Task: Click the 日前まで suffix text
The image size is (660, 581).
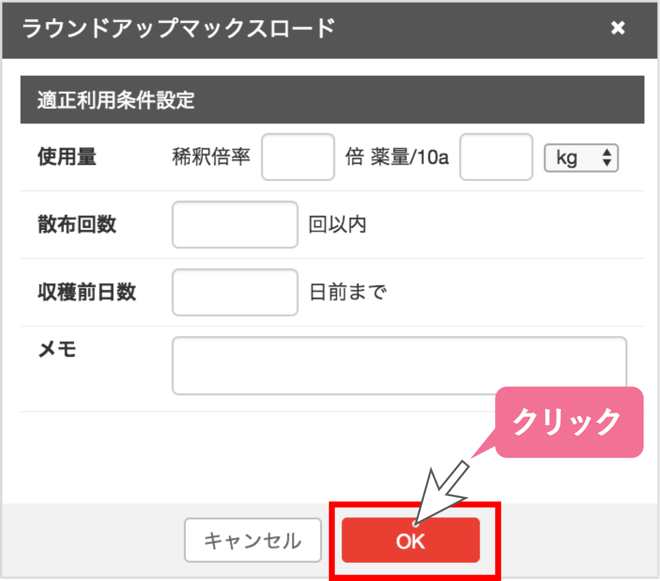Action: (x=347, y=293)
